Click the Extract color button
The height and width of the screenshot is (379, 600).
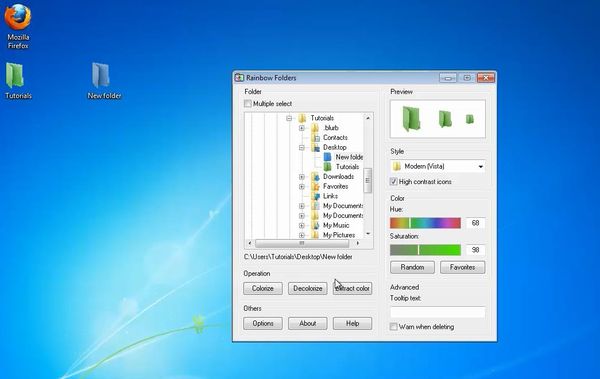[x=352, y=288]
